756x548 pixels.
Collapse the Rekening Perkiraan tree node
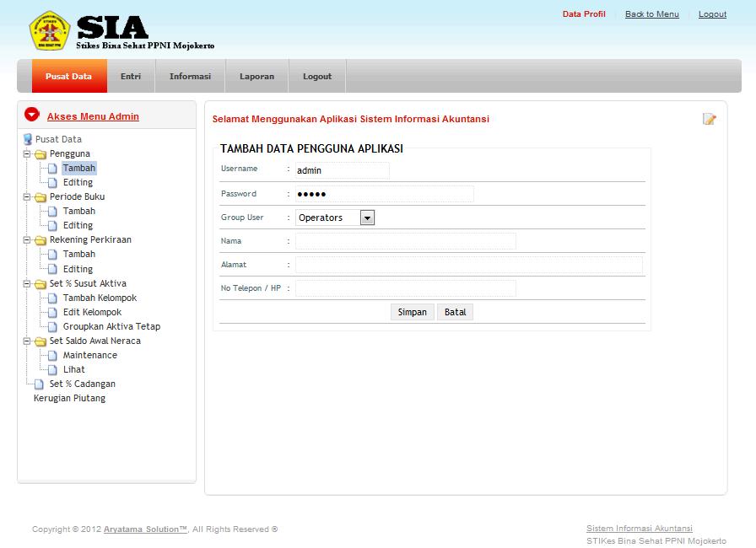click(27, 239)
